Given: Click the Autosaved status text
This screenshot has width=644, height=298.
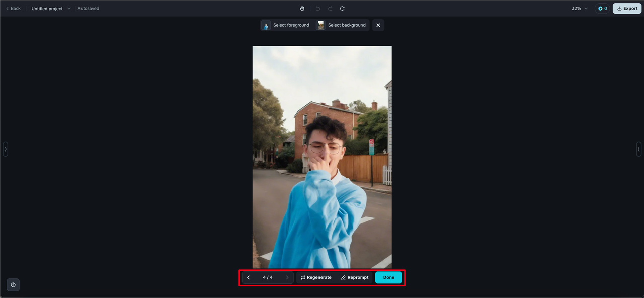Looking at the screenshot, I should tap(89, 9).
